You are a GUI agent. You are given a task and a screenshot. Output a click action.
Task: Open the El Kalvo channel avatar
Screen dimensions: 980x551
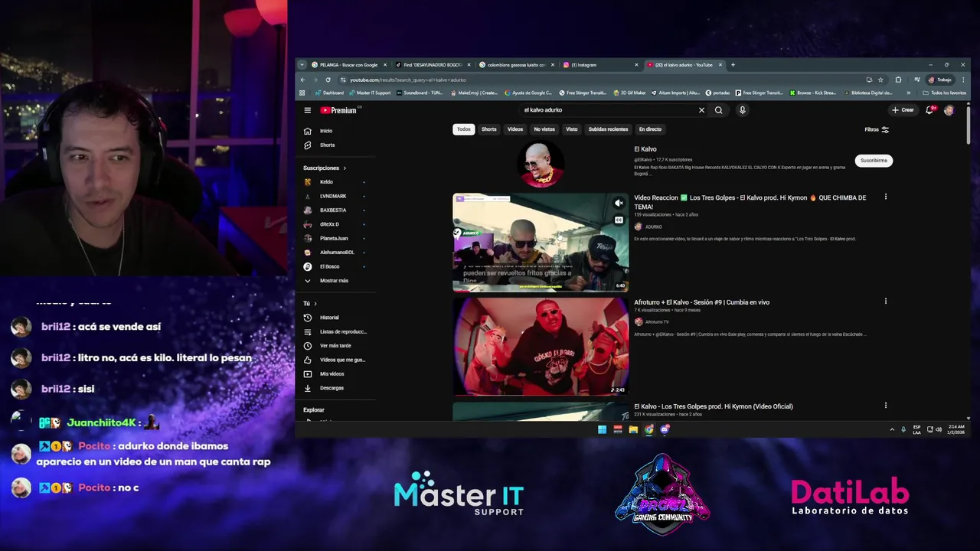pyautogui.click(x=541, y=165)
